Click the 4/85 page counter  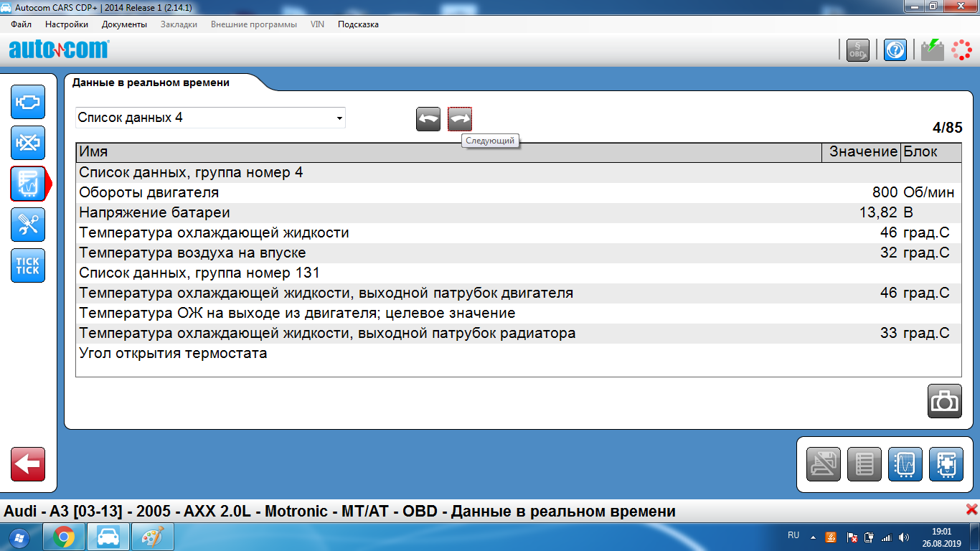[x=947, y=128]
